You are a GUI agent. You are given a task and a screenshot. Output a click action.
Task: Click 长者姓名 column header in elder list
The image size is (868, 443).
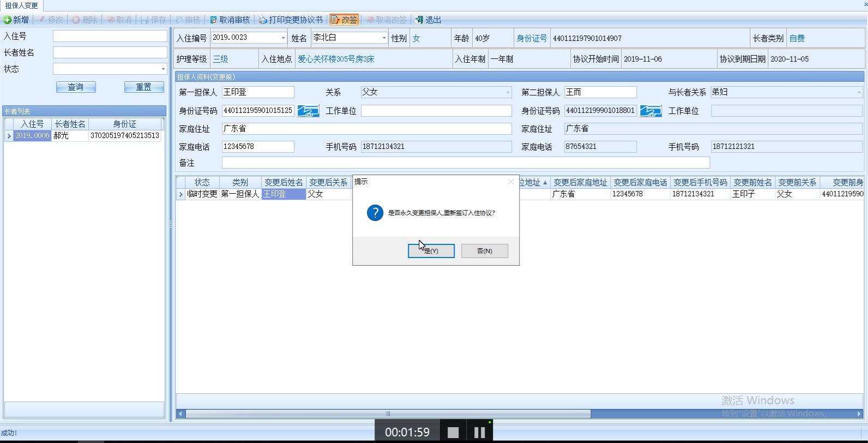tap(70, 124)
